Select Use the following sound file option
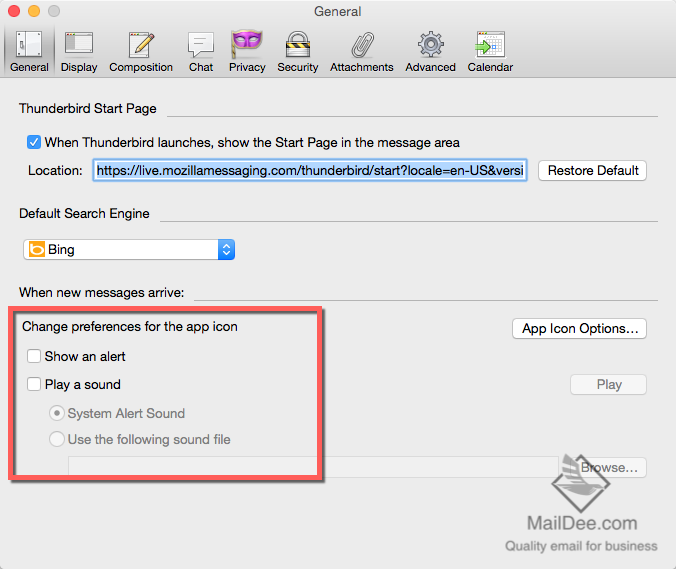The height and width of the screenshot is (569, 676). (x=56, y=439)
